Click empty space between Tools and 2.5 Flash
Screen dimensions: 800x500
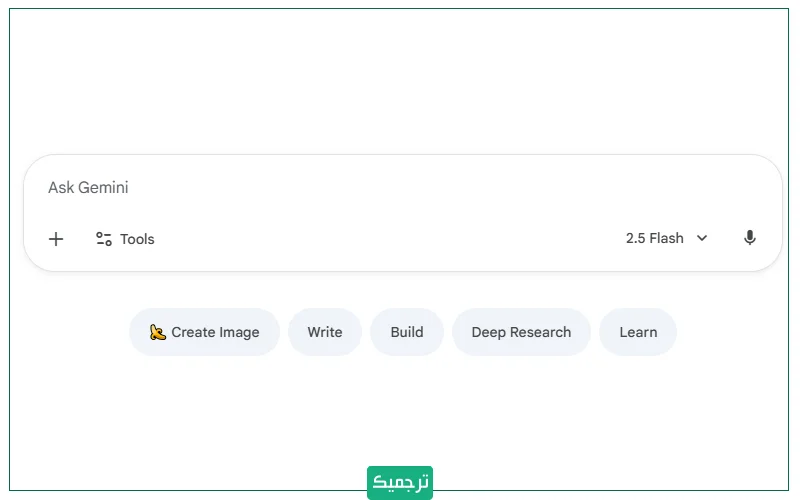click(x=390, y=239)
